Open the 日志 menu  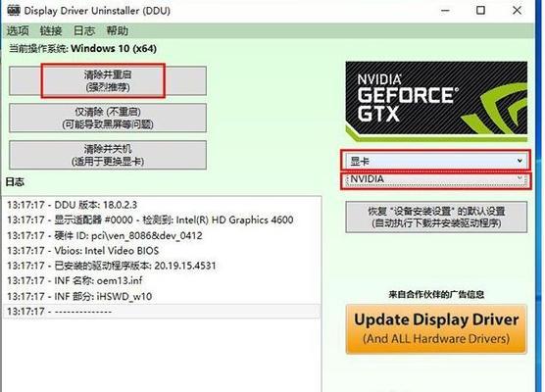tap(84, 31)
